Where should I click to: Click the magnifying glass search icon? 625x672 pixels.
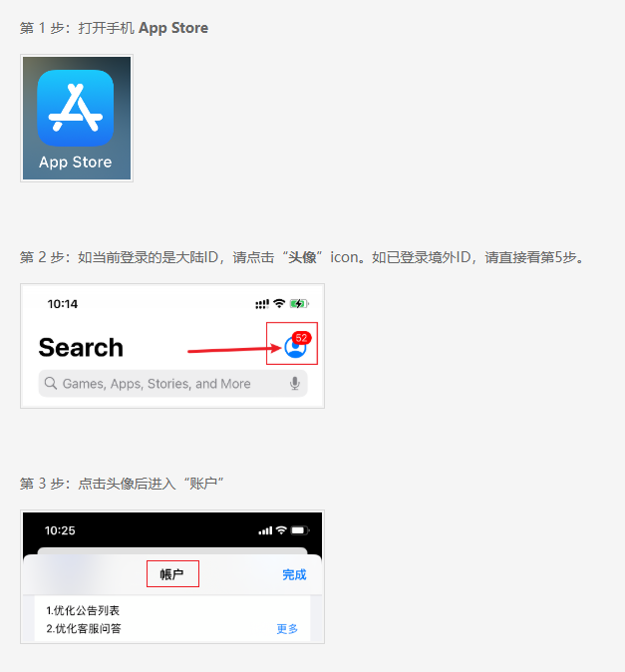point(51,383)
